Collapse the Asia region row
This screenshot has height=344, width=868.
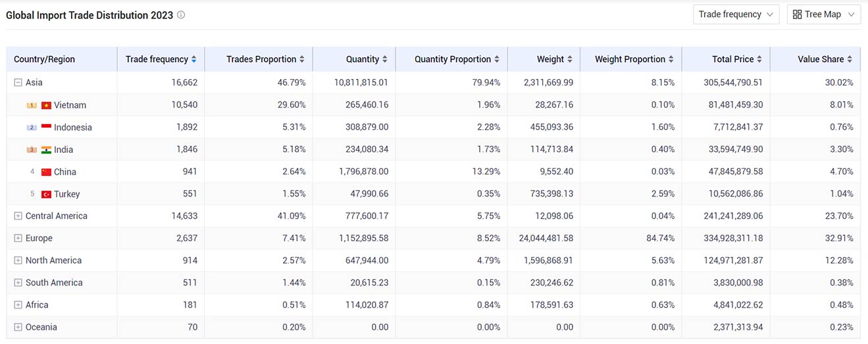[x=18, y=82]
